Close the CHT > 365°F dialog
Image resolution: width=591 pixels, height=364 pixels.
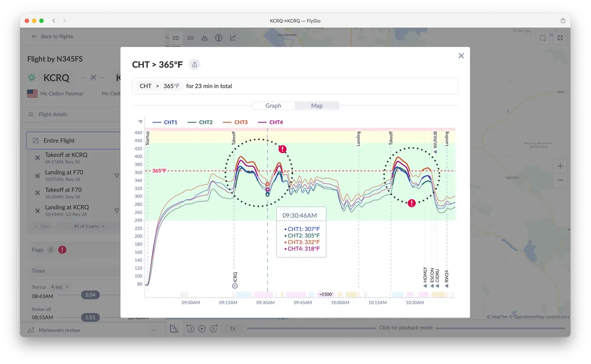click(x=461, y=56)
